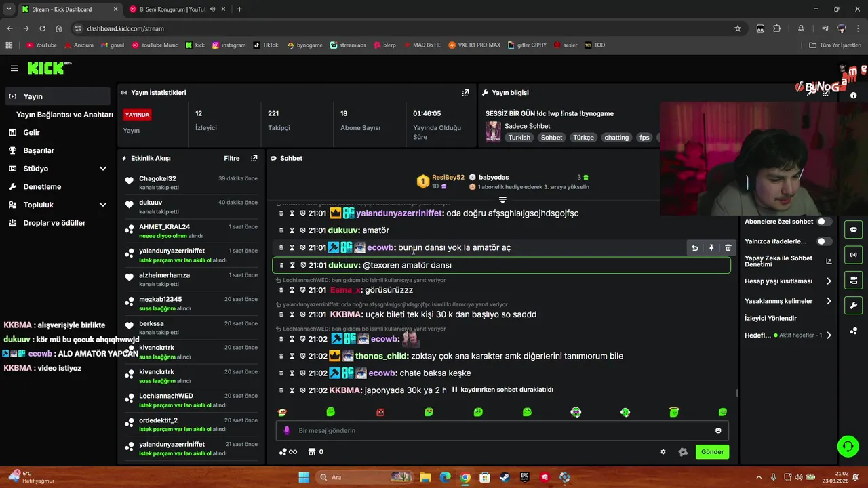Click the Kick logo in the header
Screen dimensions: 868x488
point(49,68)
